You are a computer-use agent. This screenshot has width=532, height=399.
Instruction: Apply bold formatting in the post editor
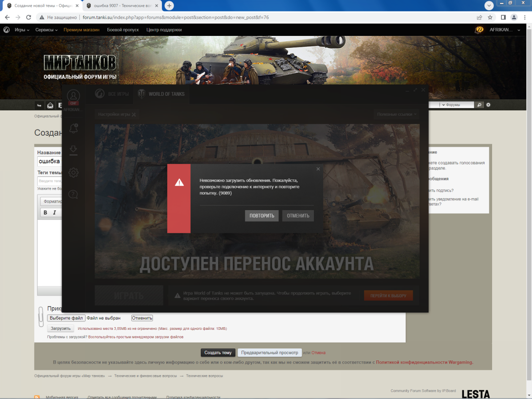pyautogui.click(x=45, y=212)
